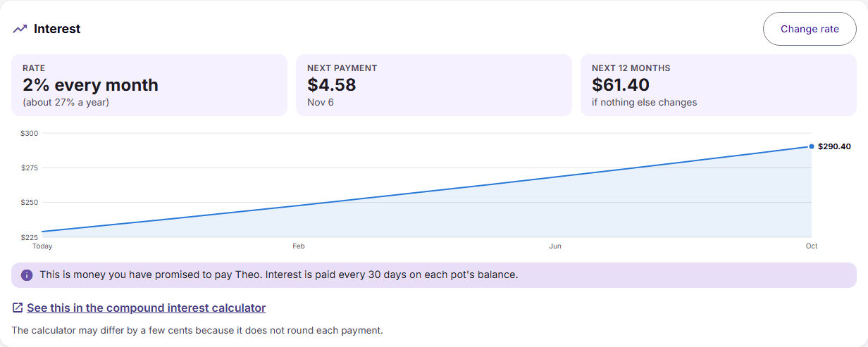Click the "Nov 6" payment date
The height and width of the screenshot is (347, 868).
pyautogui.click(x=321, y=102)
